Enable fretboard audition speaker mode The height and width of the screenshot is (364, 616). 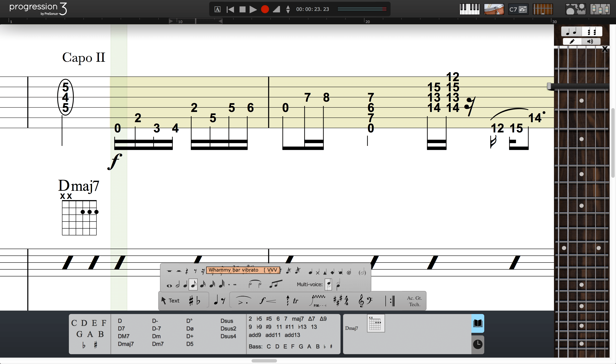[x=590, y=41]
